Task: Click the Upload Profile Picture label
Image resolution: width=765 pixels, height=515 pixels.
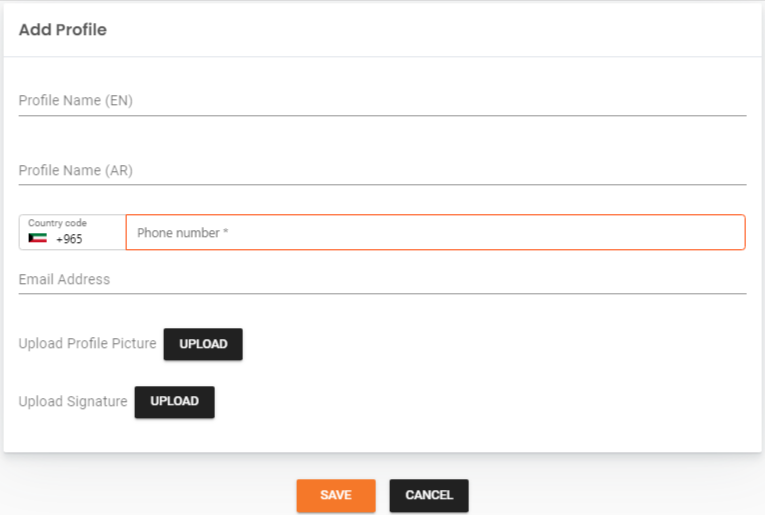Action: (x=87, y=344)
